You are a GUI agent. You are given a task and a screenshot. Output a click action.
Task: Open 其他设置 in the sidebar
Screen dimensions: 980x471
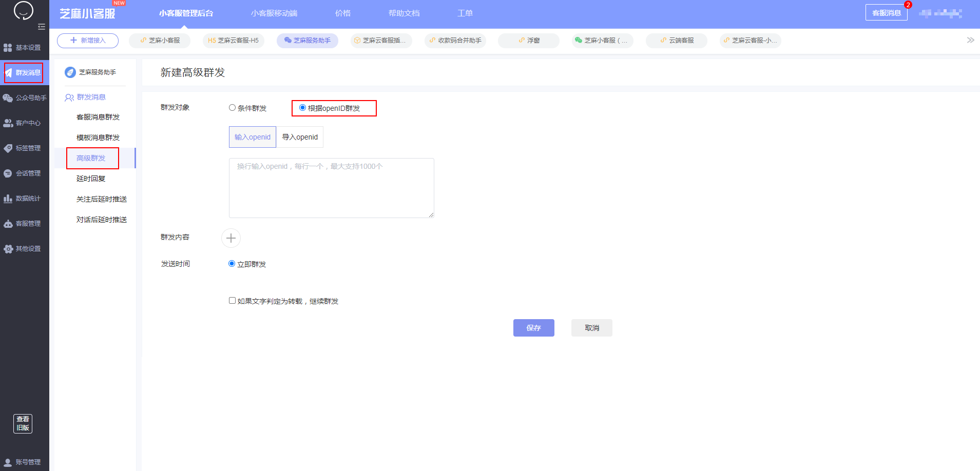coord(25,249)
